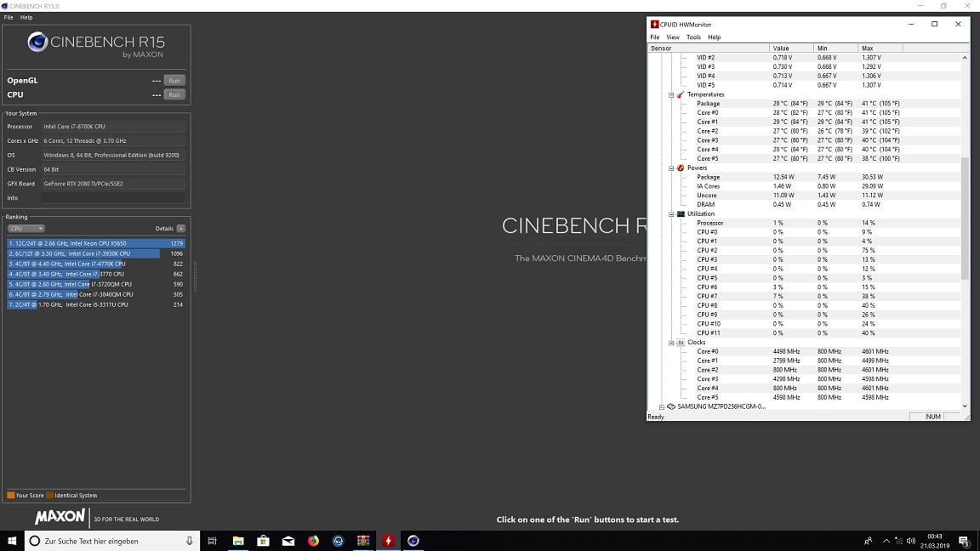Viewport: 980px width, 551px height.
Task: Click the Info input field
Action: pyautogui.click(x=113, y=198)
